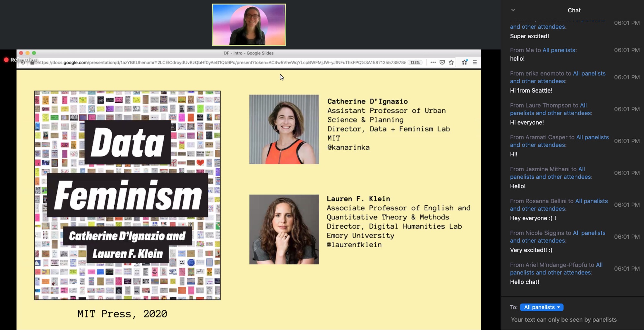644x330 pixels.
Task: Click the '@kanarinka' handle text
Action: pyautogui.click(x=348, y=147)
